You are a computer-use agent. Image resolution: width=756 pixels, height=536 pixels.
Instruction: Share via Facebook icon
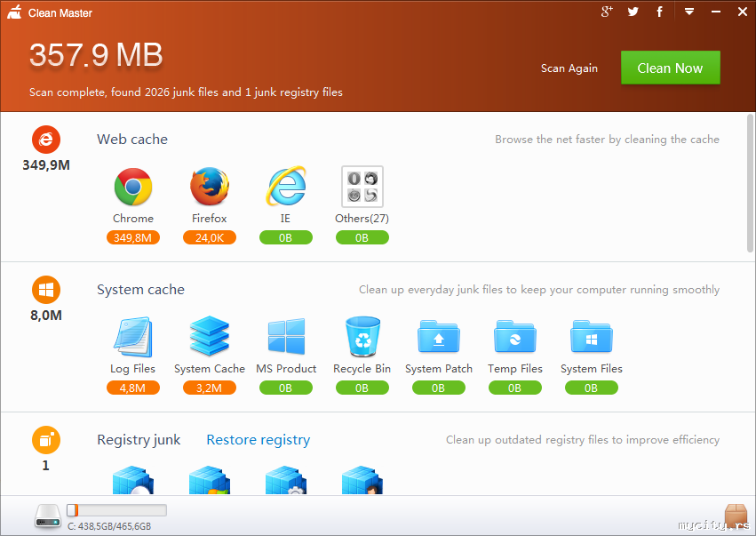[x=659, y=12]
